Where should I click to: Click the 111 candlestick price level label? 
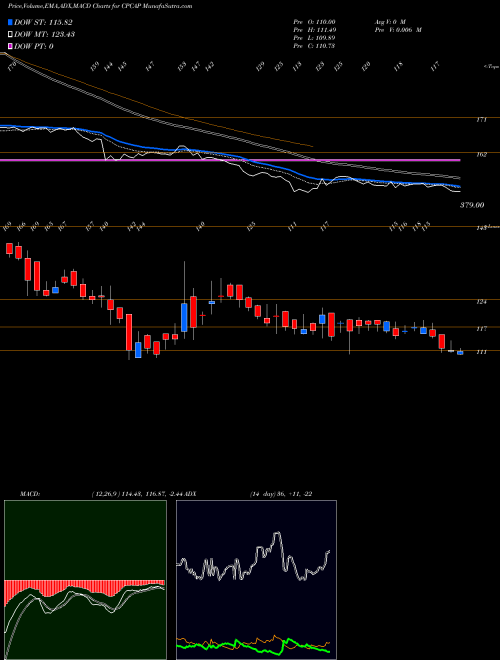(481, 352)
